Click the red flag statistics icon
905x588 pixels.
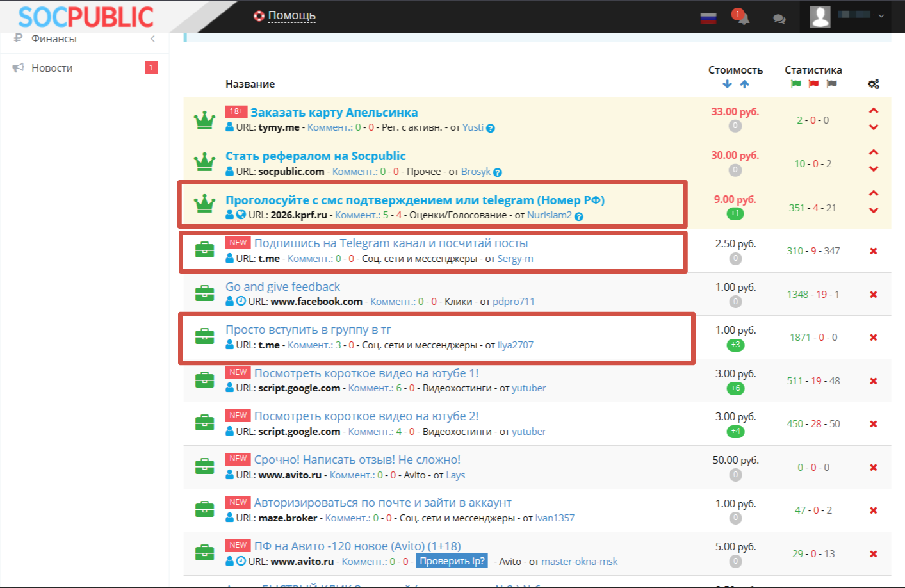pyautogui.click(x=813, y=84)
